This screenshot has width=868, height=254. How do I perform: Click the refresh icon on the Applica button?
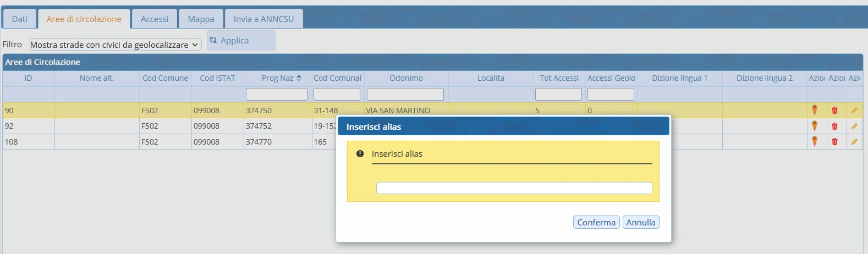click(213, 40)
